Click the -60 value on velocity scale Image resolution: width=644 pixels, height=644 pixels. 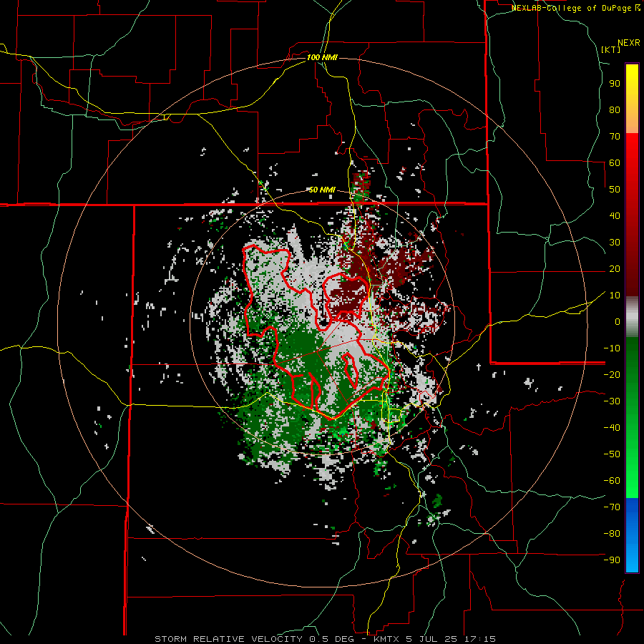612,481
